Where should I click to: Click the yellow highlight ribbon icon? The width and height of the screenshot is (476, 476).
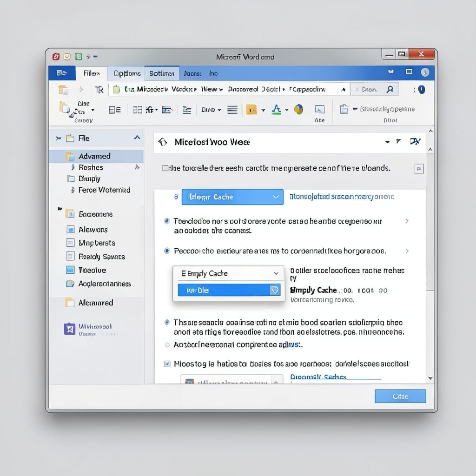pos(251,110)
